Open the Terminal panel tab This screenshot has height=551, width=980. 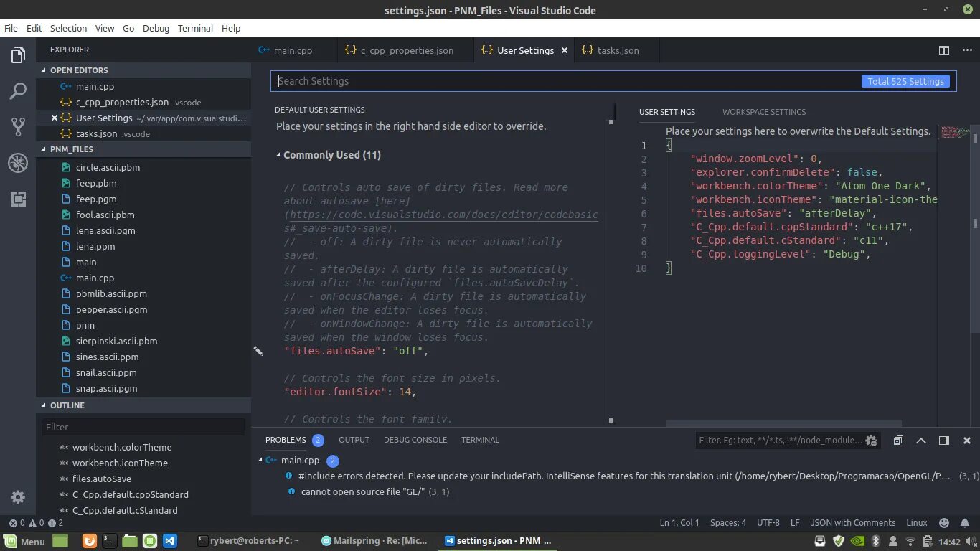[x=480, y=440]
